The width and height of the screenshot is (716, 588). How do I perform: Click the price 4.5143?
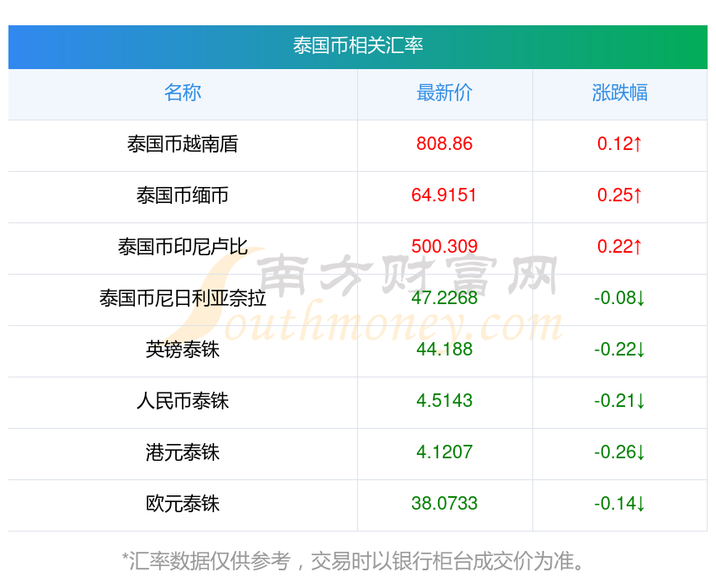point(444,401)
